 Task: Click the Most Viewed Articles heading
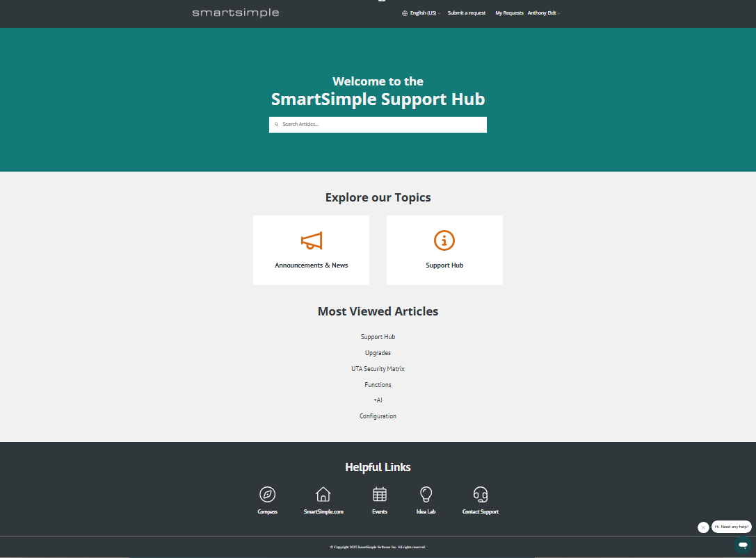pyautogui.click(x=378, y=311)
